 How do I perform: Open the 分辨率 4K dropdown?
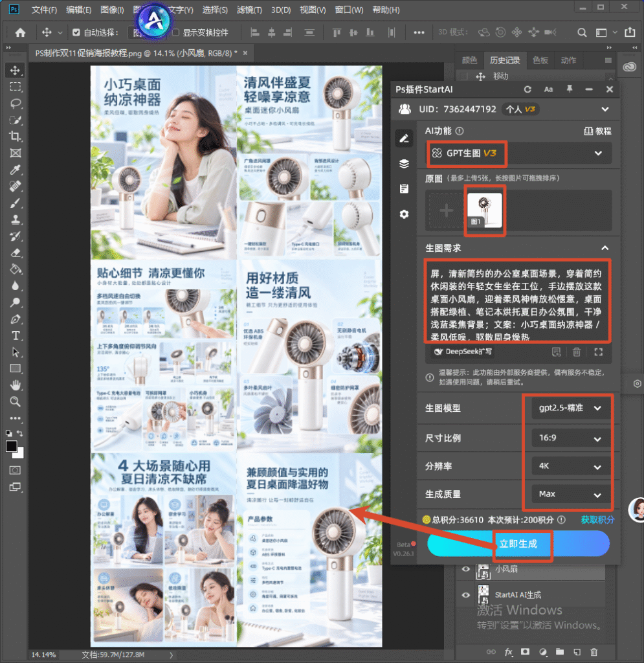(x=570, y=466)
